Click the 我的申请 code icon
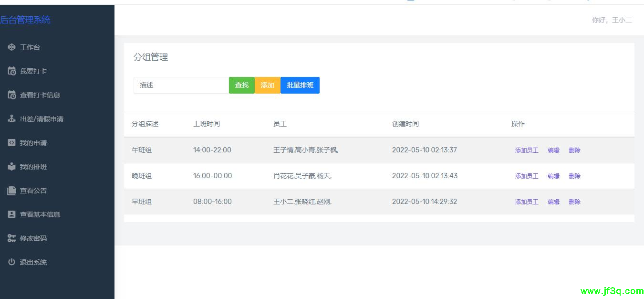 coord(11,143)
